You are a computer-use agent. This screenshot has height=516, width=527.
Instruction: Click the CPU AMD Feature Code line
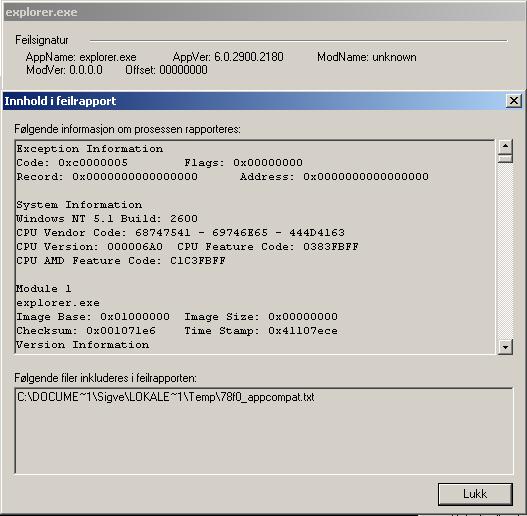pyautogui.click(x=121, y=261)
